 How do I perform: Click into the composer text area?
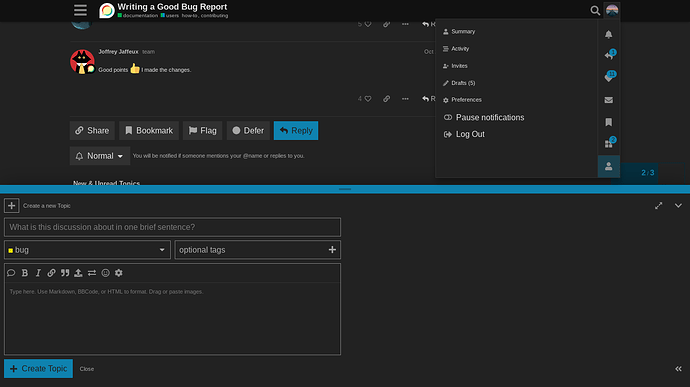tap(172, 318)
